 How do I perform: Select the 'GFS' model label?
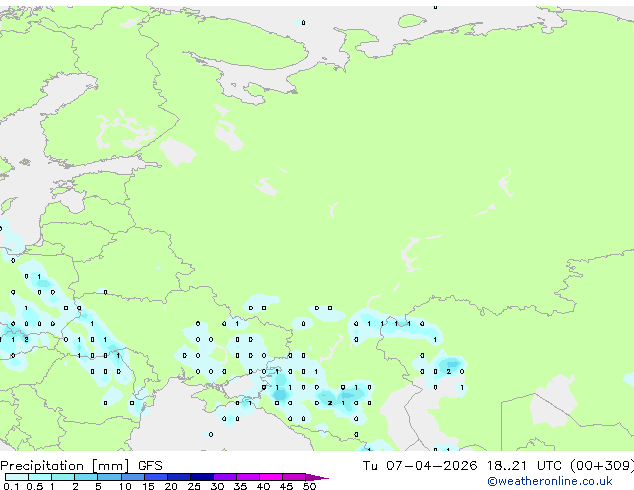coord(150,466)
